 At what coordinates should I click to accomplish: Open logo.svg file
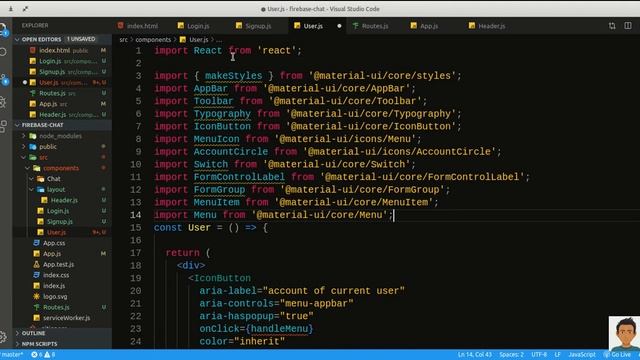tap(55, 296)
